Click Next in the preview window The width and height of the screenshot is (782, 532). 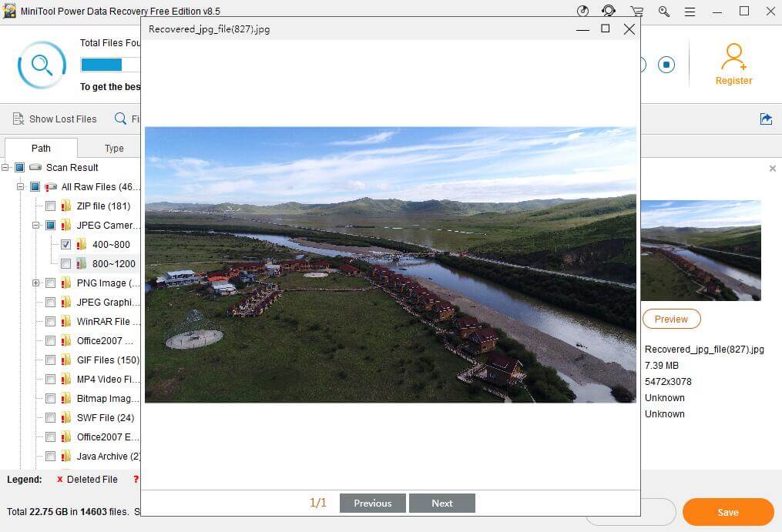click(441, 504)
